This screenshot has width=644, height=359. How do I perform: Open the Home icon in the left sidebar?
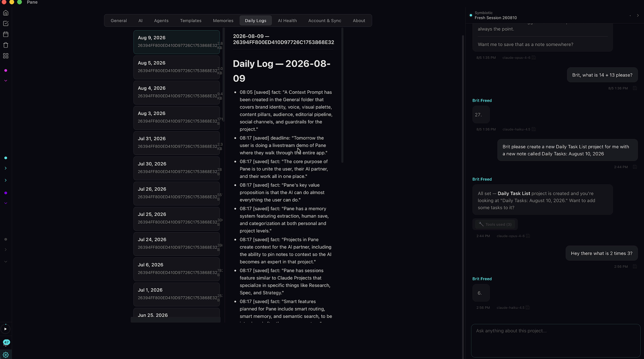point(6,13)
